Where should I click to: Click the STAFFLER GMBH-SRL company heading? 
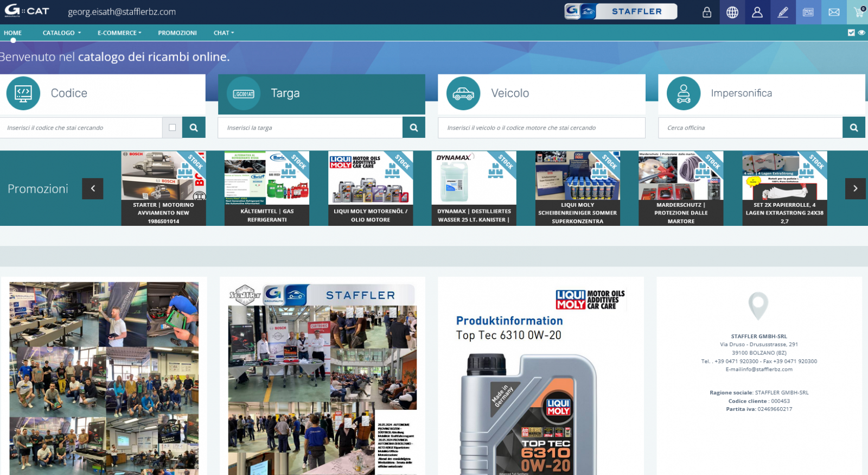[759, 337]
